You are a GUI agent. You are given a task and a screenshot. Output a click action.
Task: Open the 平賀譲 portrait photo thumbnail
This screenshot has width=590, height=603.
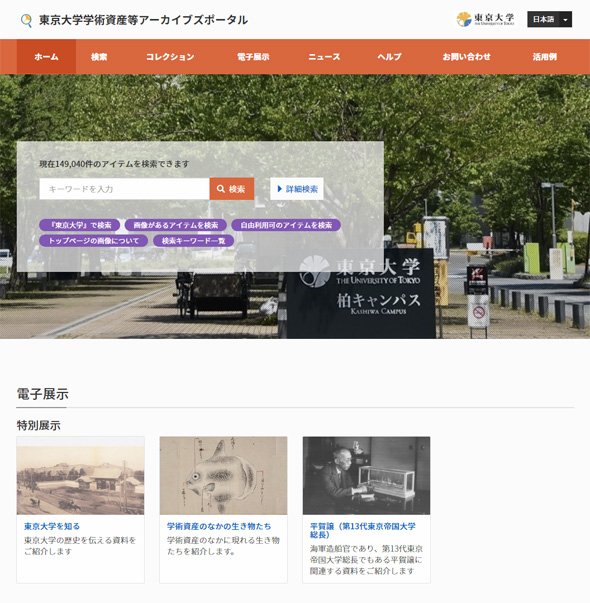coord(367,476)
